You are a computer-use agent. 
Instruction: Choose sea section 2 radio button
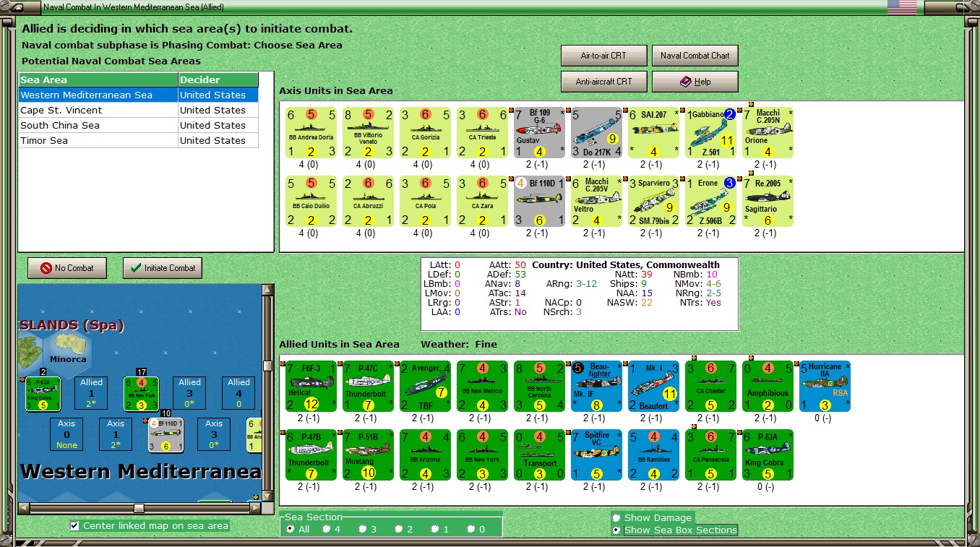[398, 529]
